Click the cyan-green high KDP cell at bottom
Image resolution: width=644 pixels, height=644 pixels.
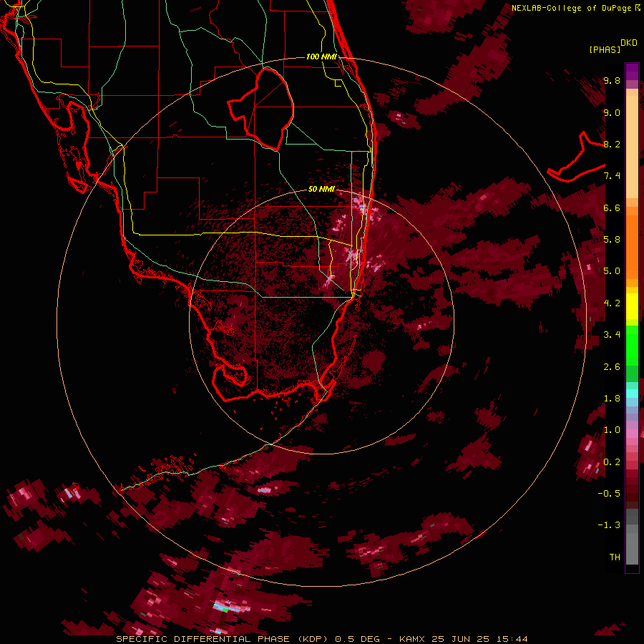click(x=225, y=608)
